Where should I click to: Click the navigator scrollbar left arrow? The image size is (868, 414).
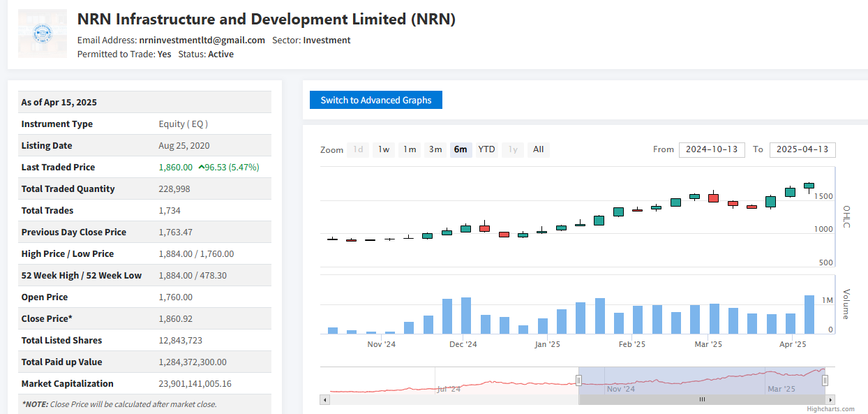(x=324, y=399)
